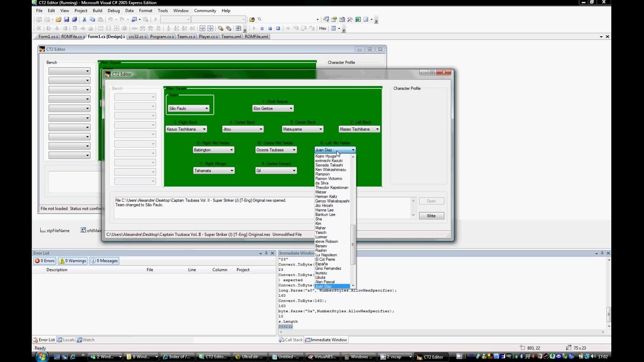
Task: Click the Find in Files toolbar icon
Action: point(252,20)
